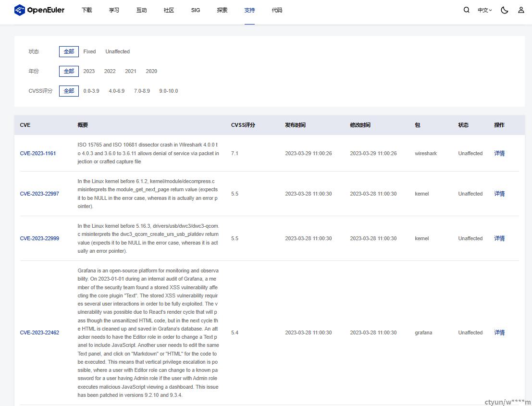Click the CVSS score 5.4 cell
Image resolution: width=532 pixels, height=406 pixels.
(235, 333)
